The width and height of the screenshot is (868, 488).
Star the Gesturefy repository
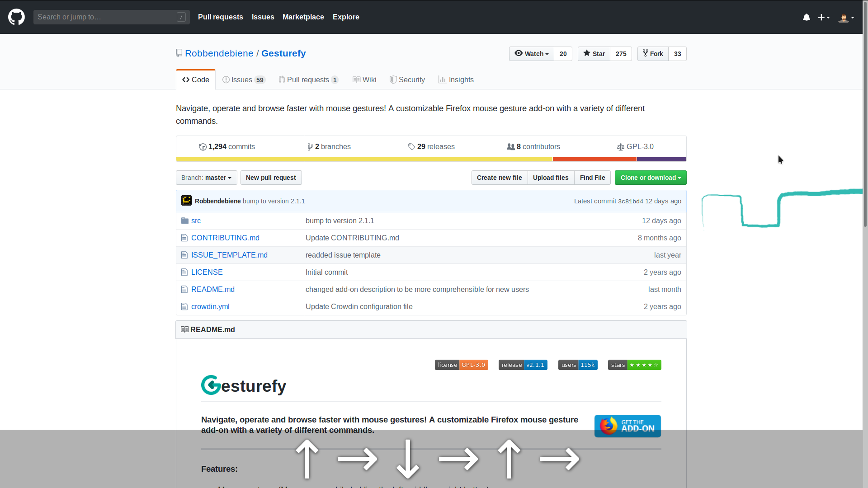point(594,54)
